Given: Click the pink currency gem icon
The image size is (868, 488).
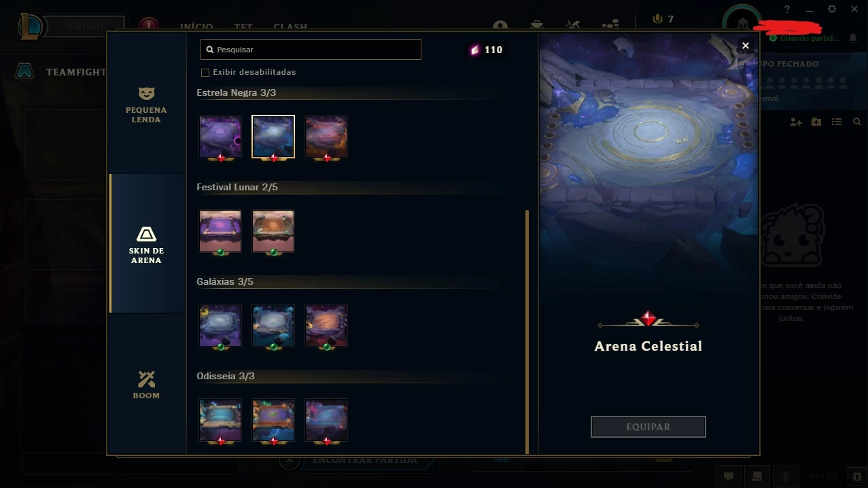Looking at the screenshot, I should [x=474, y=50].
